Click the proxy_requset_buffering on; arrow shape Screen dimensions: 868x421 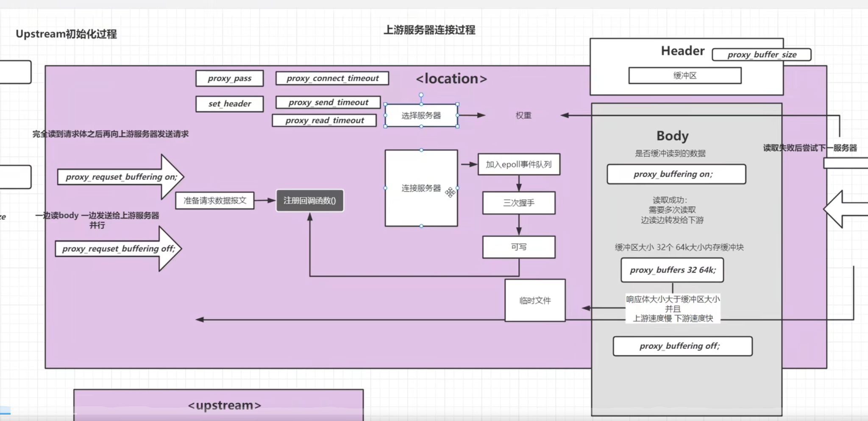121,177
